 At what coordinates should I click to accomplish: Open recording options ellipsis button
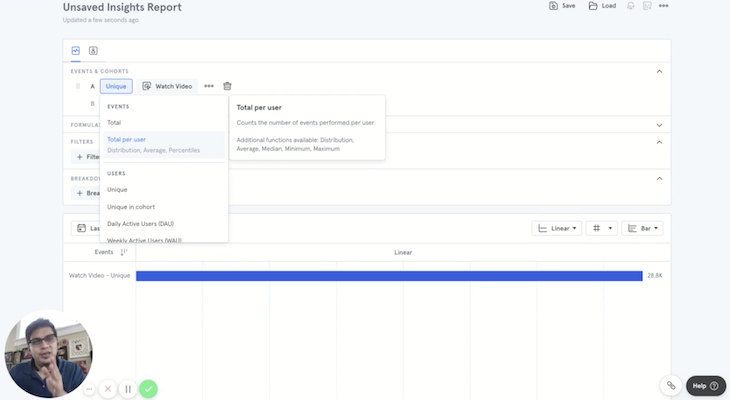[89, 389]
